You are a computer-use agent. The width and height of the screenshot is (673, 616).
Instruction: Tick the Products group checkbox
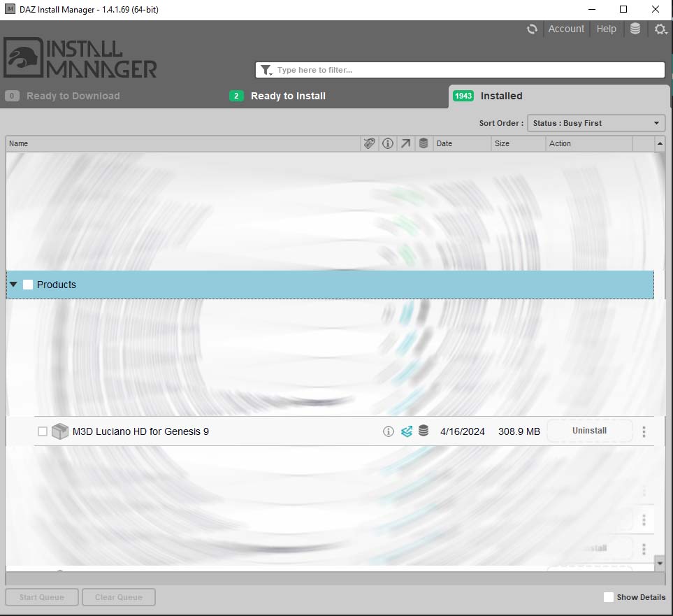[x=28, y=285]
